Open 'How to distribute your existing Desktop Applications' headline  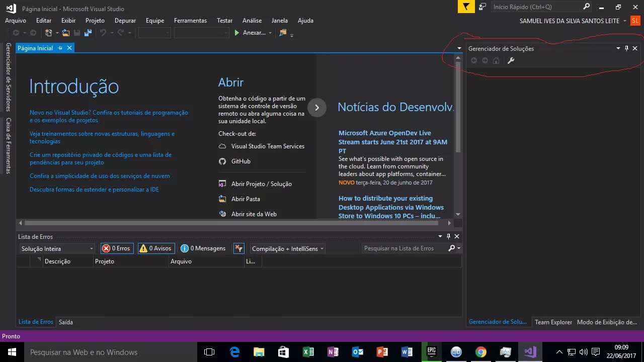point(391,207)
